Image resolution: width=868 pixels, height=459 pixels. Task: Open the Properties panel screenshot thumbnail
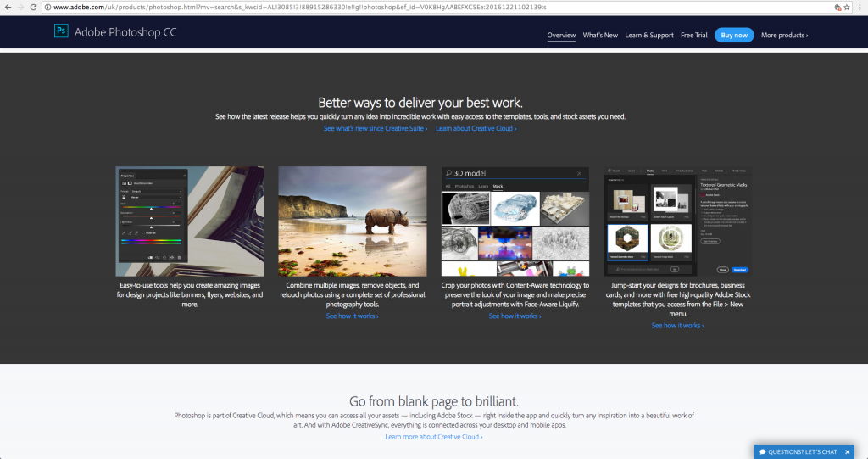click(x=189, y=221)
